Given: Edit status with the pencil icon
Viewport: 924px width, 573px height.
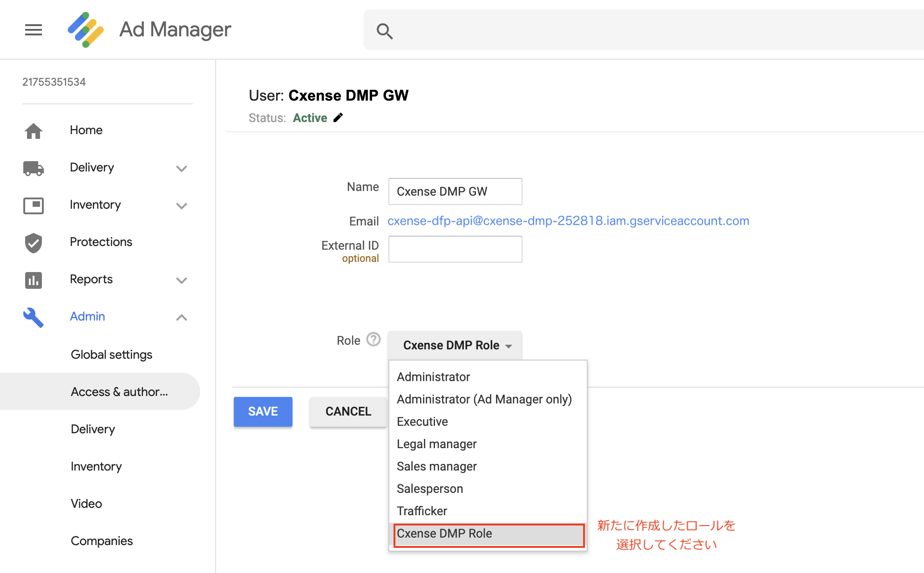Looking at the screenshot, I should (x=338, y=117).
